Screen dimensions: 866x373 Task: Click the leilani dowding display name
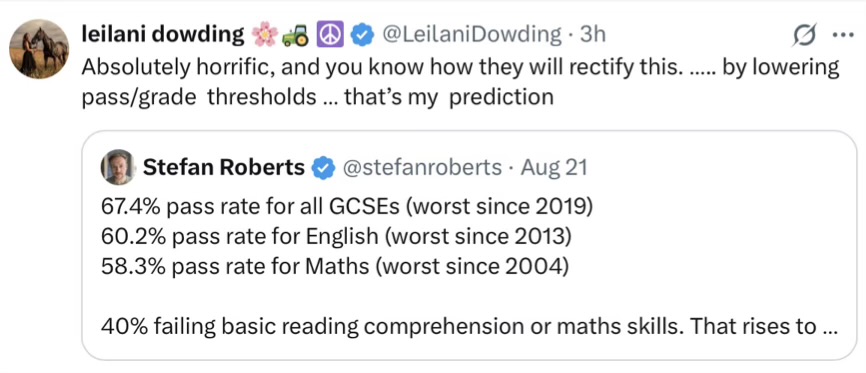coord(163,35)
